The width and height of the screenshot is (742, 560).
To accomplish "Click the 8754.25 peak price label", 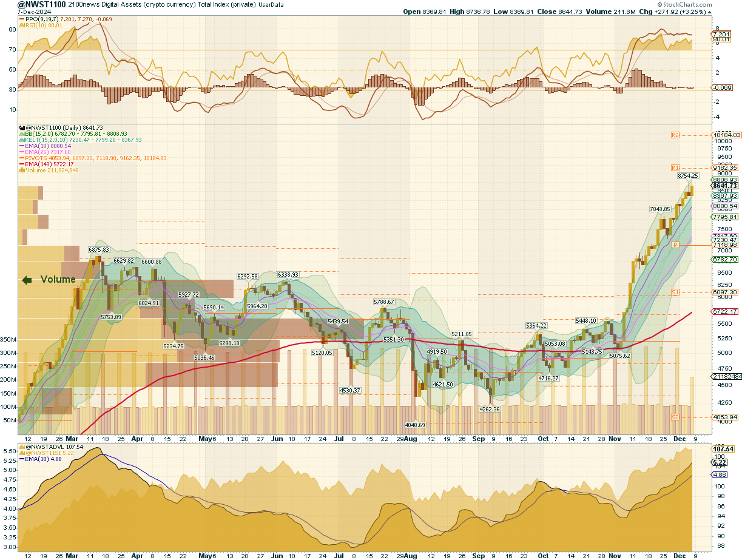I will click(689, 175).
